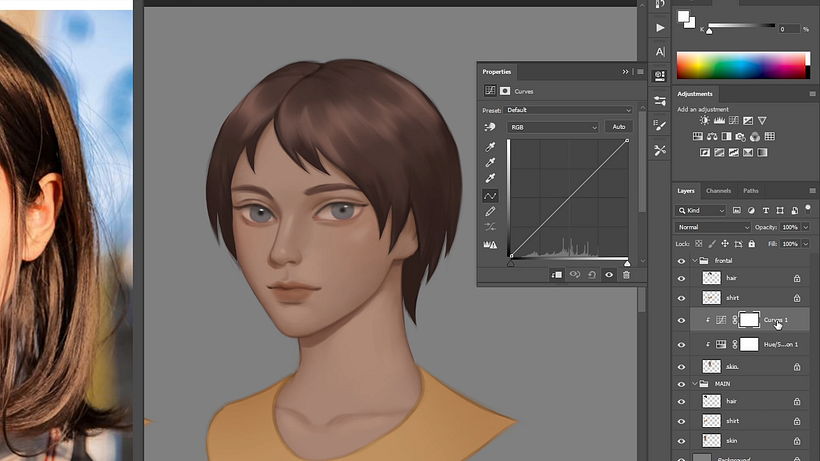Hide the frontal group
Viewport: 820px width, 461px height.
click(x=681, y=261)
